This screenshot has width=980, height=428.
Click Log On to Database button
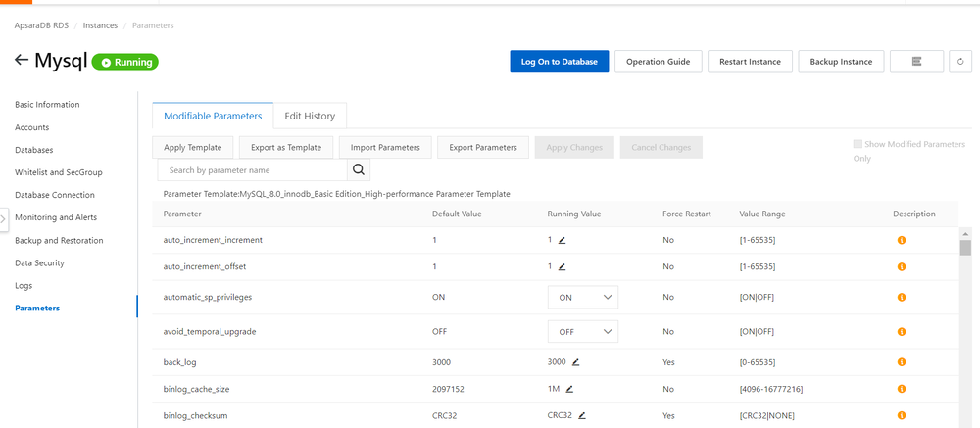[559, 62]
